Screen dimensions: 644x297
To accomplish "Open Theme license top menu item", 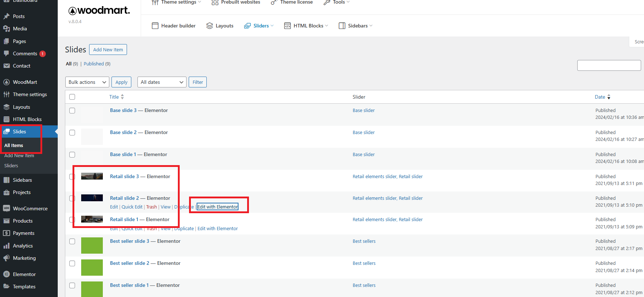I will 292,2.
